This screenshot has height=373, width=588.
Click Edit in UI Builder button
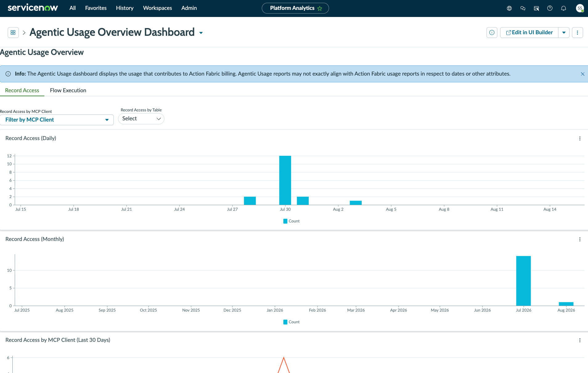(529, 32)
